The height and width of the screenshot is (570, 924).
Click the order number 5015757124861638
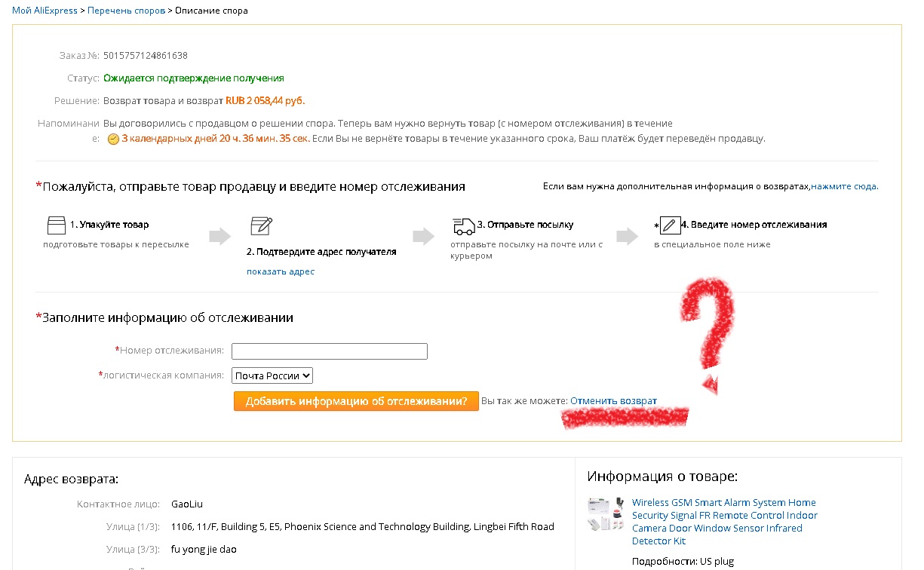146,56
